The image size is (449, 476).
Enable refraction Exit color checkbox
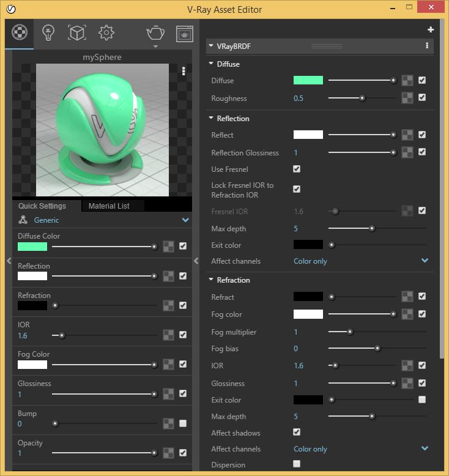coord(421,400)
